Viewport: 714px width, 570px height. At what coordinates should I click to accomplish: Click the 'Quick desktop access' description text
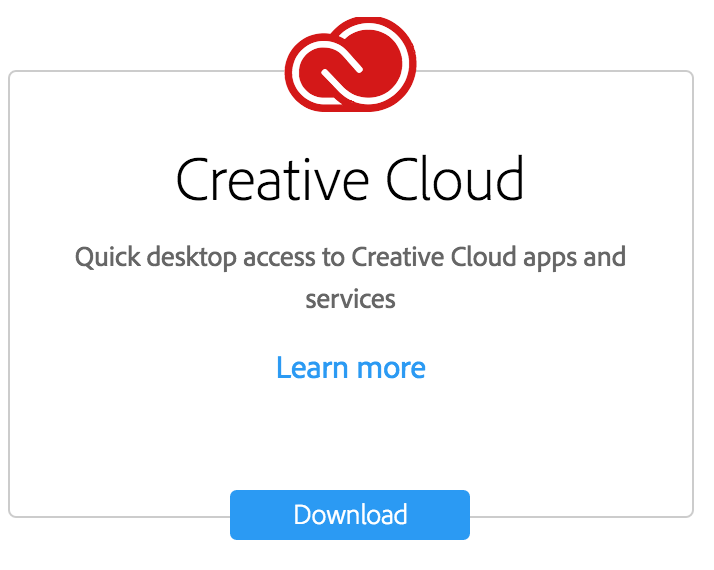350,277
